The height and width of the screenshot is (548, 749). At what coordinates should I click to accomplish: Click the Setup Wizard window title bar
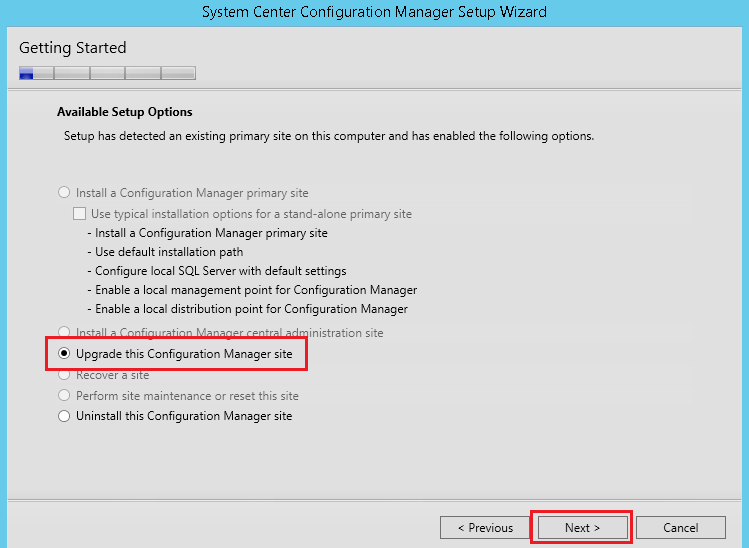pyautogui.click(x=374, y=12)
